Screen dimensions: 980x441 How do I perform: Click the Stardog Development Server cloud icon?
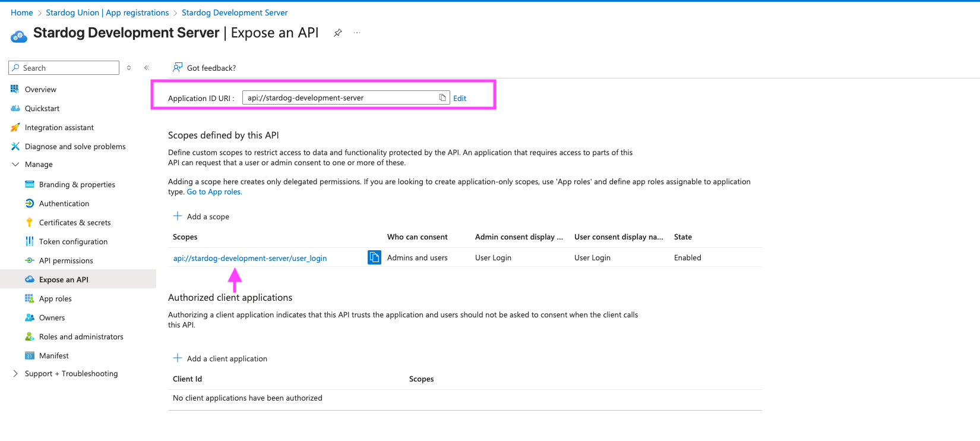click(19, 36)
